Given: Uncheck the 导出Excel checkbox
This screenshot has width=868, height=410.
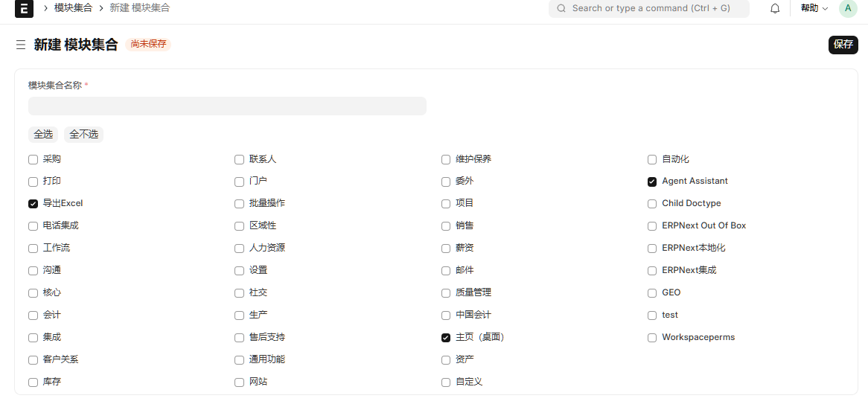Looking at the screenshot, I should pos(33,204).
